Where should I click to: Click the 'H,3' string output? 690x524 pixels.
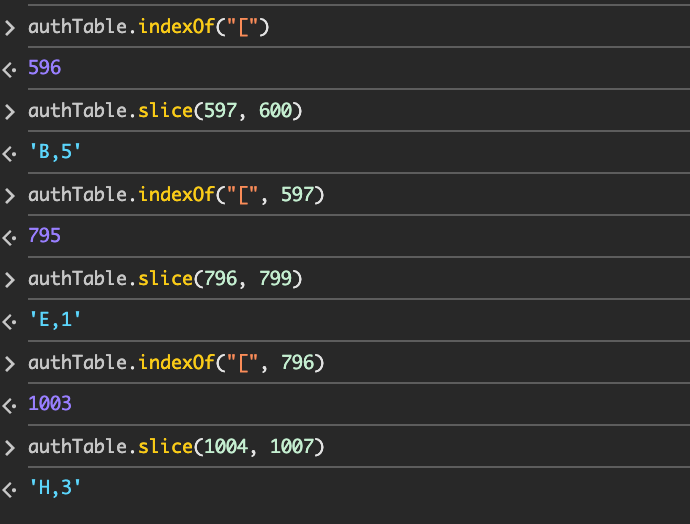(56, 489)
